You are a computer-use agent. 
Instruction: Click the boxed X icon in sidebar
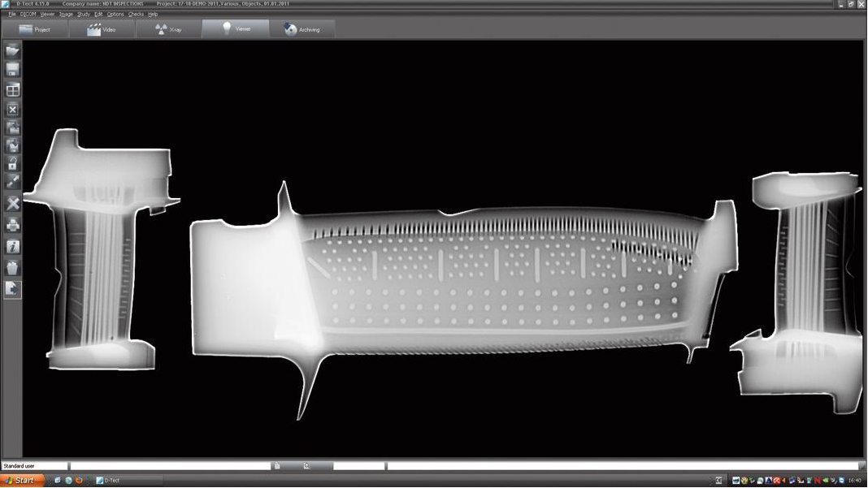12,110
